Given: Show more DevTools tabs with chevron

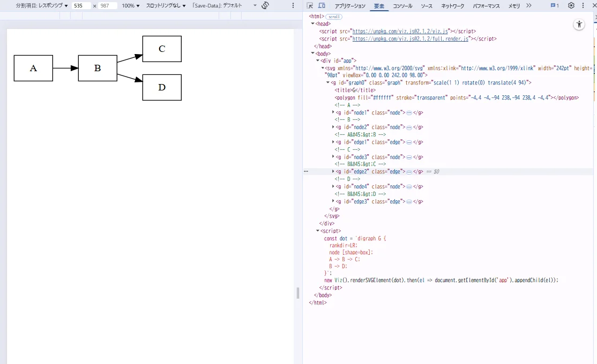Looking at the screenshot, I should 529,6.
